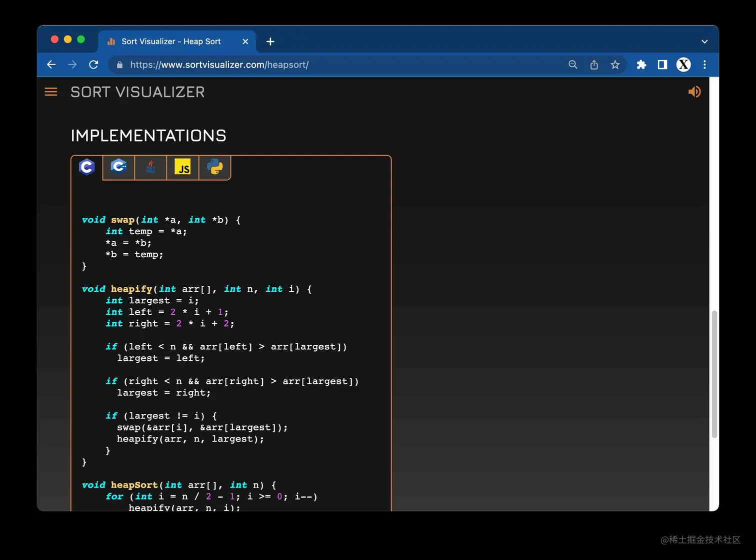Switch to the C++ implementation
This screenshot has width=756, height=560.
(x=118, y=167)
